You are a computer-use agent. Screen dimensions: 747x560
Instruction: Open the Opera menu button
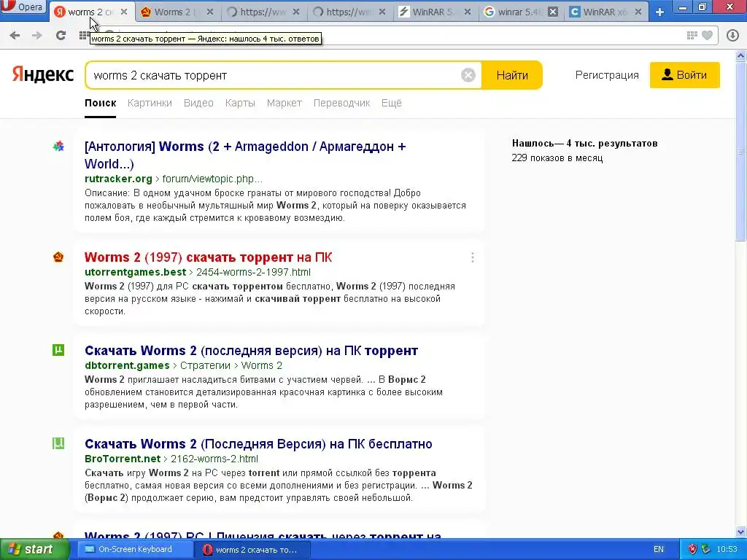[x=23, y=7]
